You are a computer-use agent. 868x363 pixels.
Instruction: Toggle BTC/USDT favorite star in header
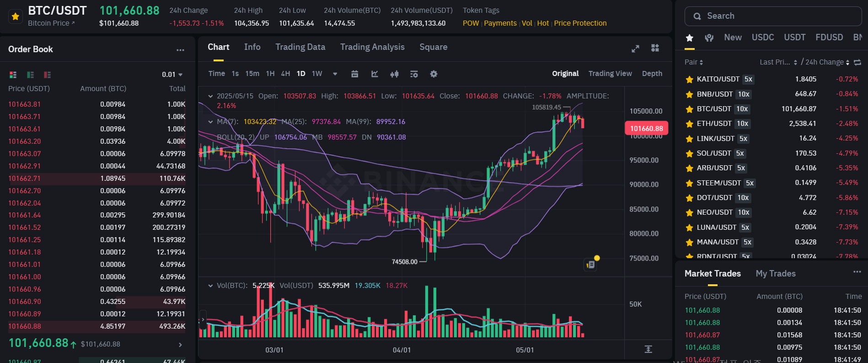point(16,16)
